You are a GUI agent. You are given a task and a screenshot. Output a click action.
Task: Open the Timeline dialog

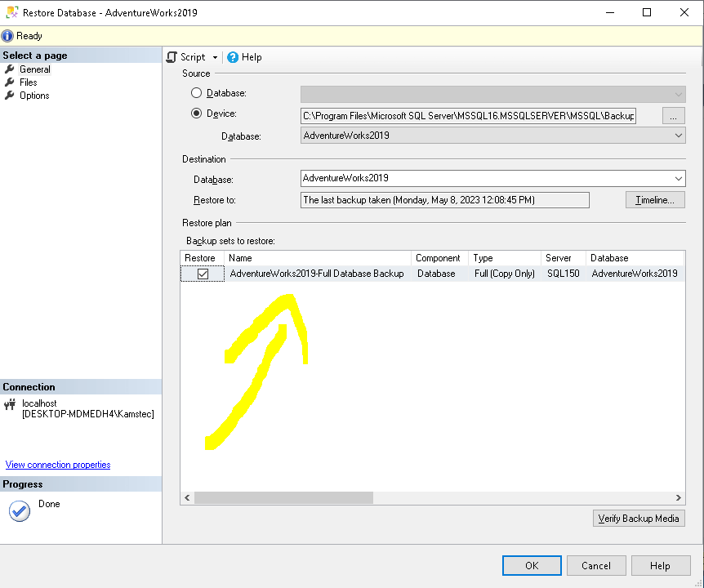click(655, 200)
